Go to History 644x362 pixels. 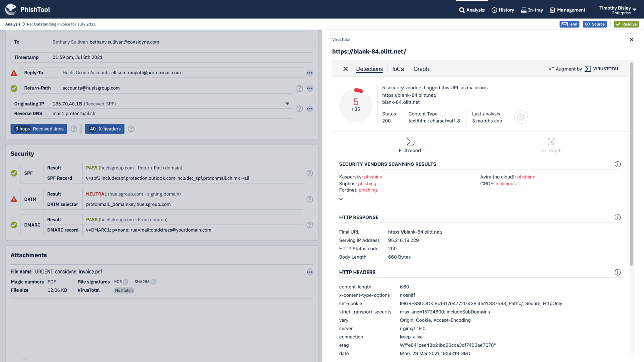click(503, 10)
